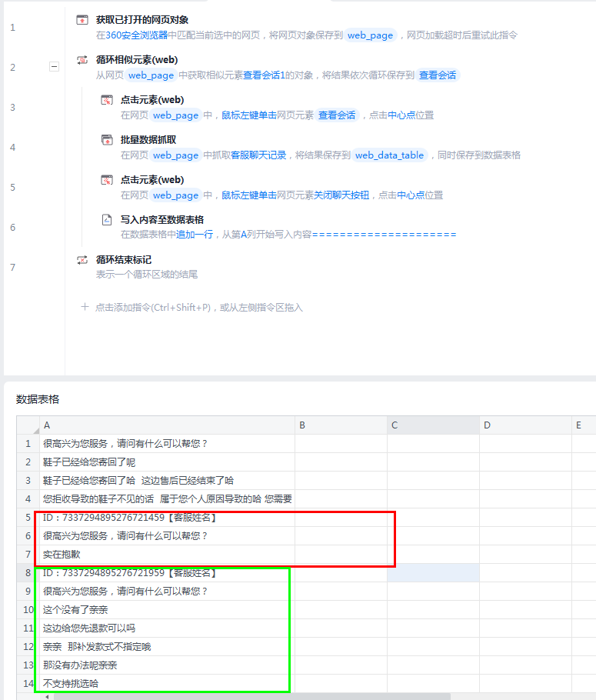
Task: Select row header 14 in data table
Action: point(28,684)
